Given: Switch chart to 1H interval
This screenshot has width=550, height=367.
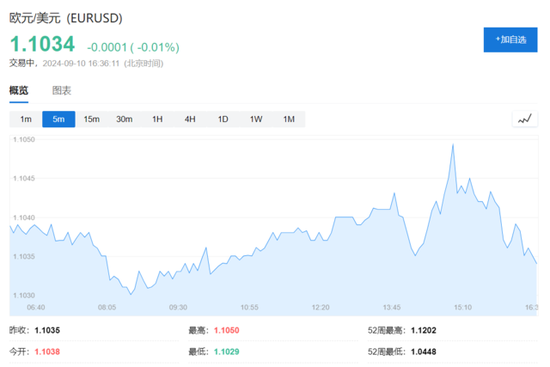Looking at the screenshot, I should (x=157, y=119).
